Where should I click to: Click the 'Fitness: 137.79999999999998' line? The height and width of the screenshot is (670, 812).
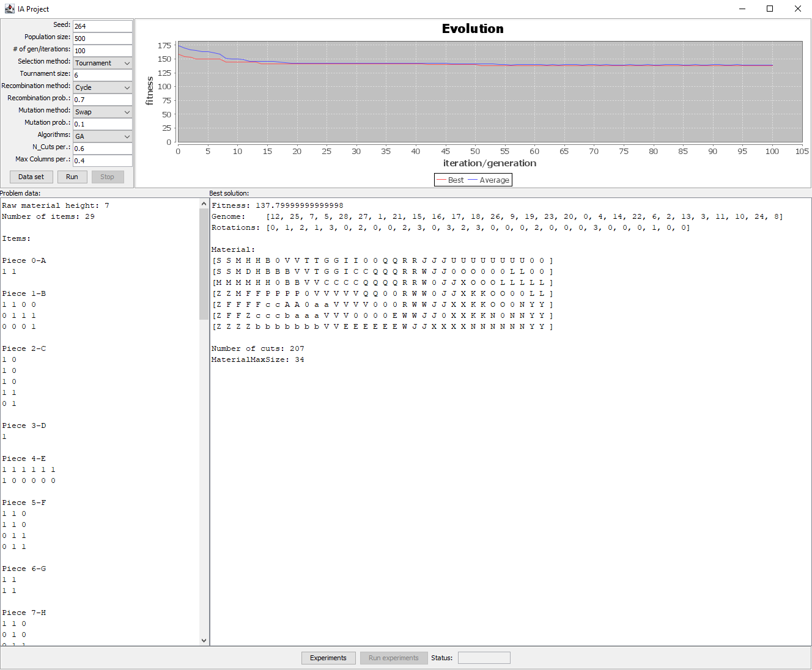[278, 205]
